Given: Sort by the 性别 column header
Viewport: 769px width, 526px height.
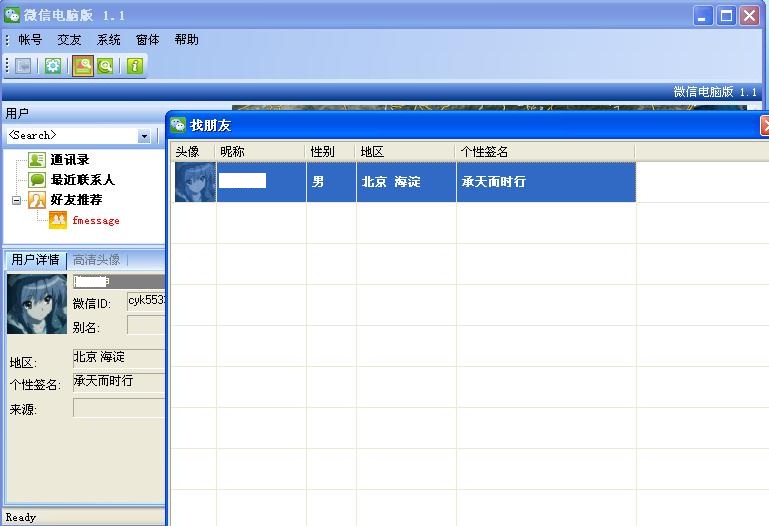Looking at the screenshot, I should (331, 151).
